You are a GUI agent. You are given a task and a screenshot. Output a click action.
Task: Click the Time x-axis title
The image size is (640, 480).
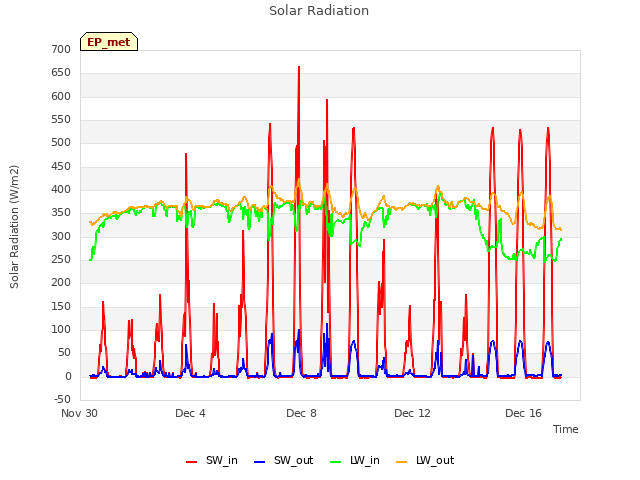pos(566,429)
